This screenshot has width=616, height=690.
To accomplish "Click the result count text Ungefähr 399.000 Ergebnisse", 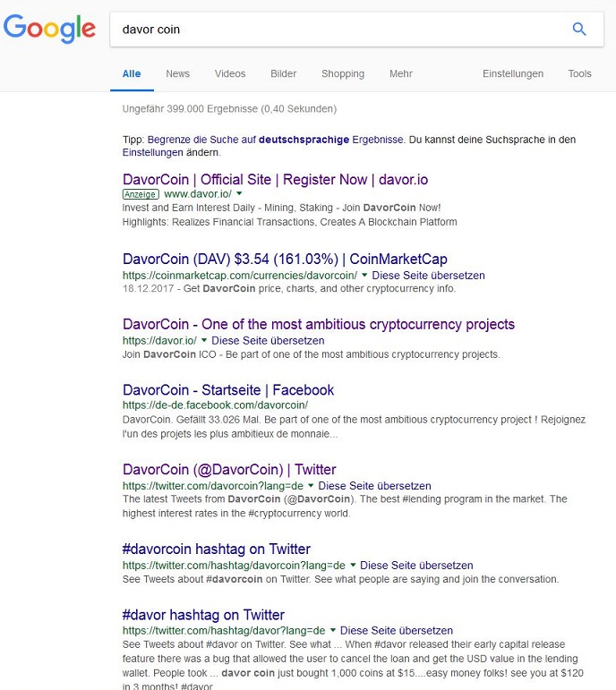I will point(190,108).
